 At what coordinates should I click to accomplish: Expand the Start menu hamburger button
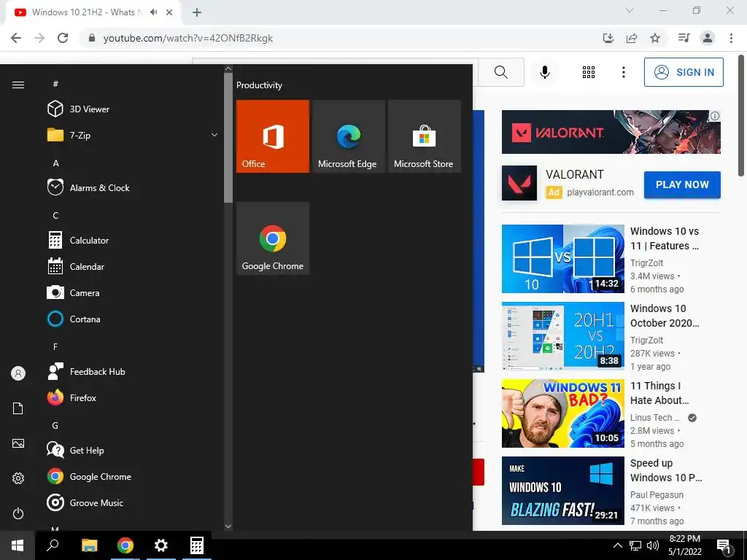[x=18, y=85]
